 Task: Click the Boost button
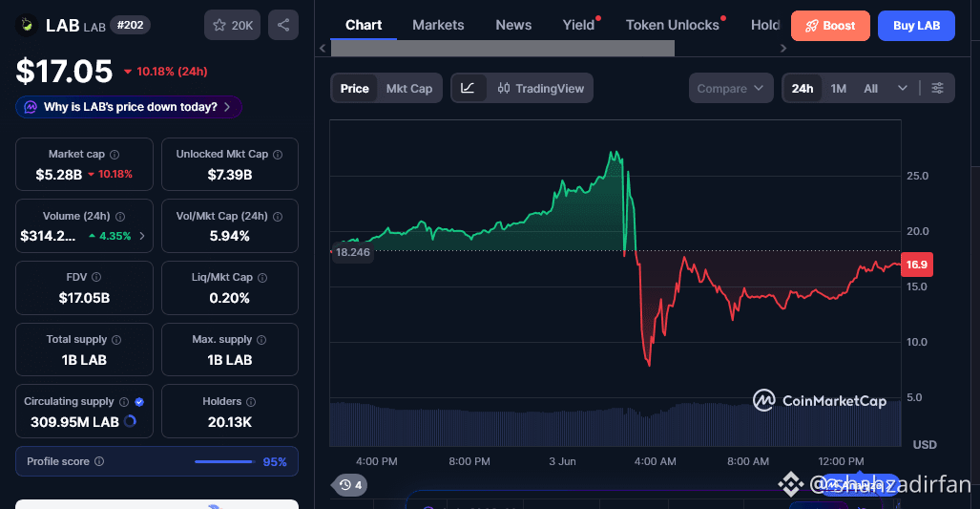(830, 26)
